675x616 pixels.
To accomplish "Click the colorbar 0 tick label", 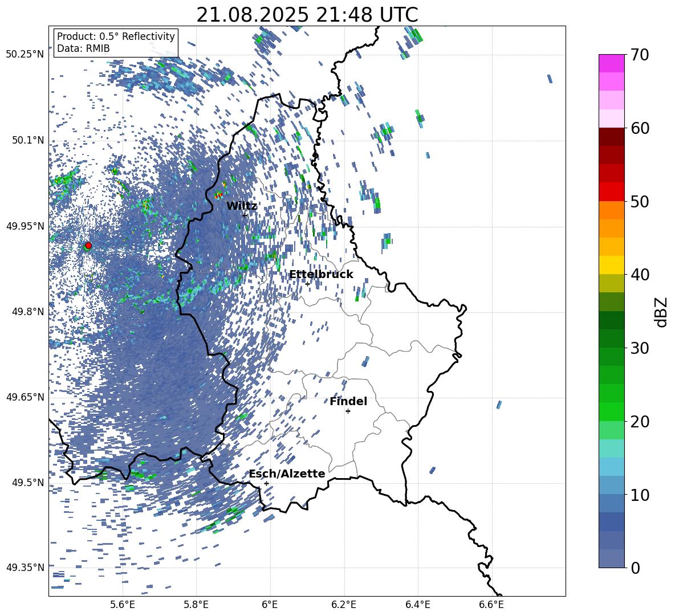I will pyautogui.click(x=635, y=568).
